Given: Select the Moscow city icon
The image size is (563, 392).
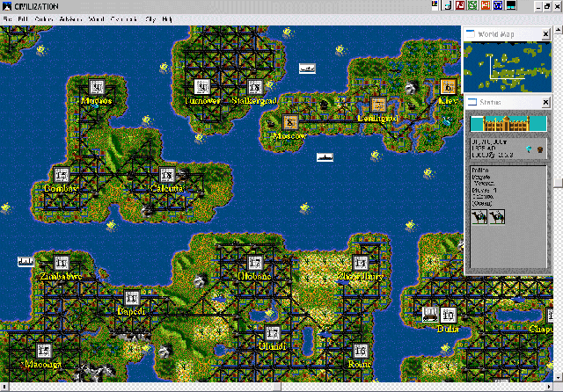Looking at the screenshot, I should point(290,122).
